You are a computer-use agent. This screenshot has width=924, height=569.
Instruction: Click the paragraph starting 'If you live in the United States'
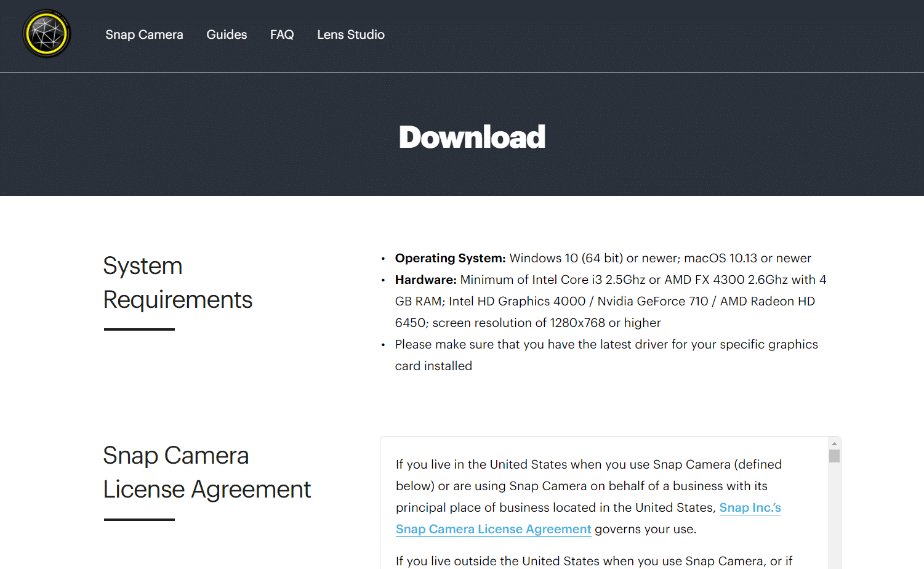[x=589, y=496]
